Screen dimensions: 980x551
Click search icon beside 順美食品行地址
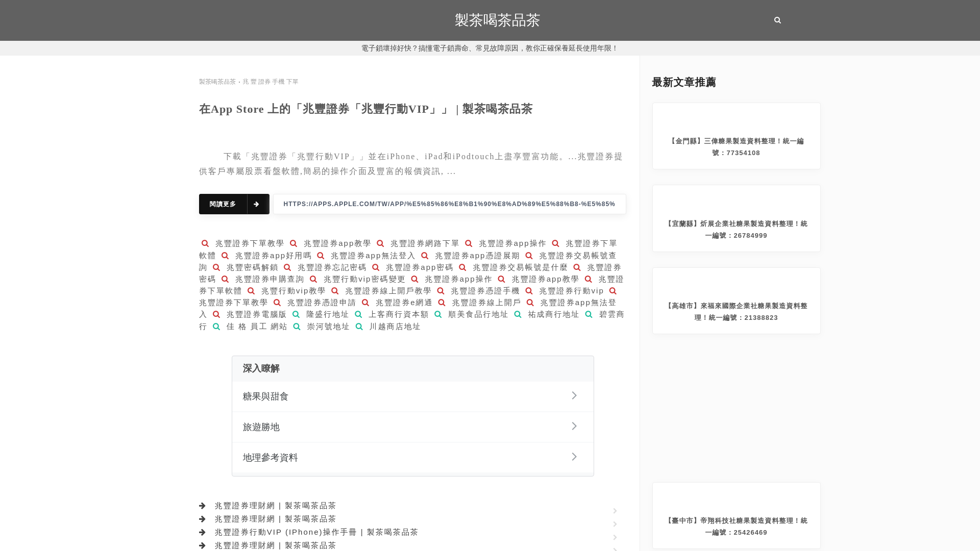[x=438, y=314]
